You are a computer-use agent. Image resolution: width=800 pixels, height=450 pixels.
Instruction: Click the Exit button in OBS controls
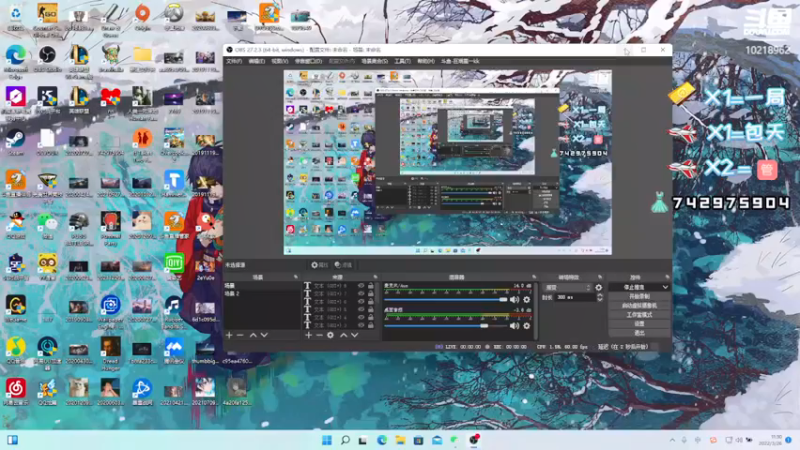639,333
